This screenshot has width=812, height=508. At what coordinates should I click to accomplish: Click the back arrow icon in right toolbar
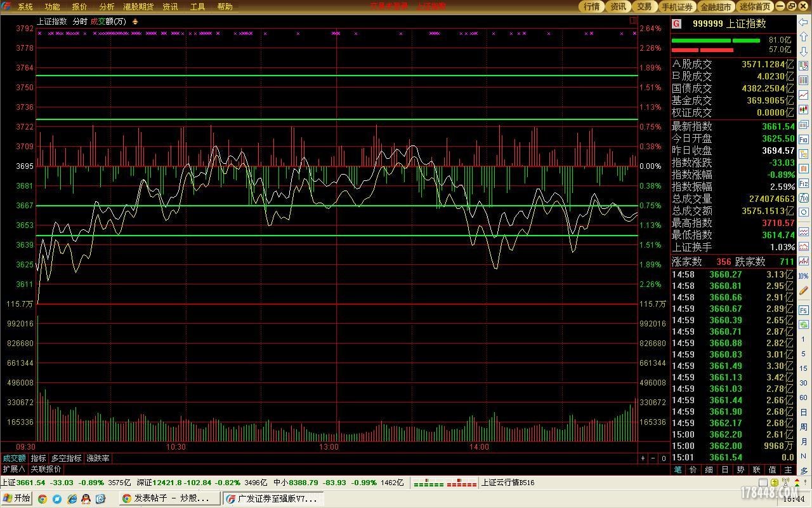(803, 22)
